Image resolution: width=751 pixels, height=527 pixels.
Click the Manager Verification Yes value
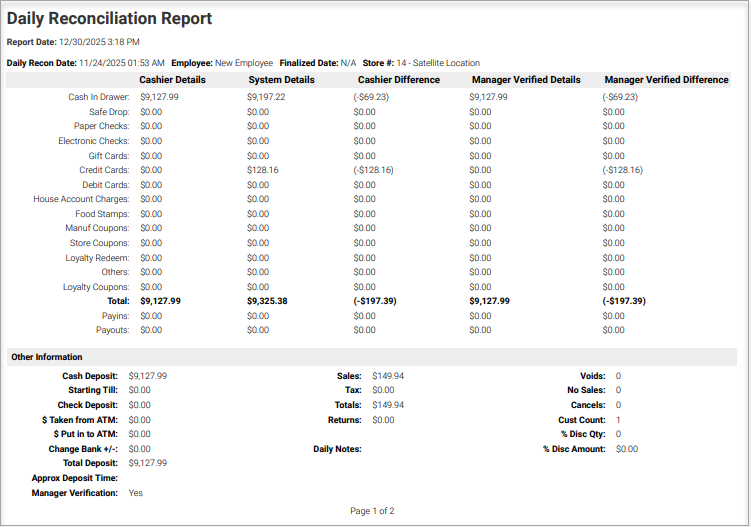136,493
